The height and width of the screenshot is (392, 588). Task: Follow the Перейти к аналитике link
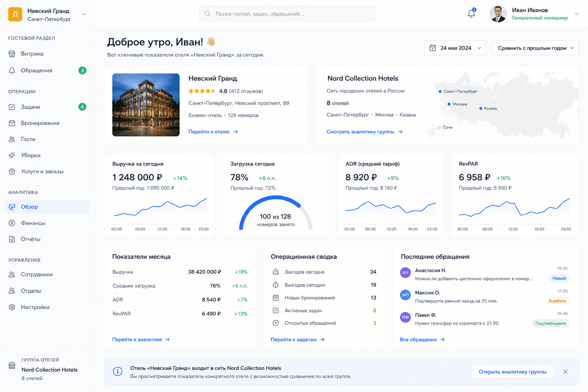pyautogui.click(x=141, y=340)
